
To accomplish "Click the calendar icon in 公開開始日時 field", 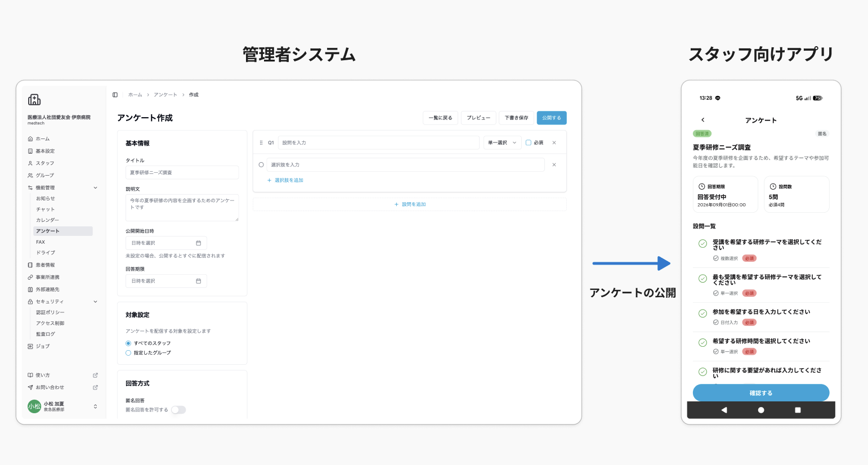I will click(x=198, y=243).
